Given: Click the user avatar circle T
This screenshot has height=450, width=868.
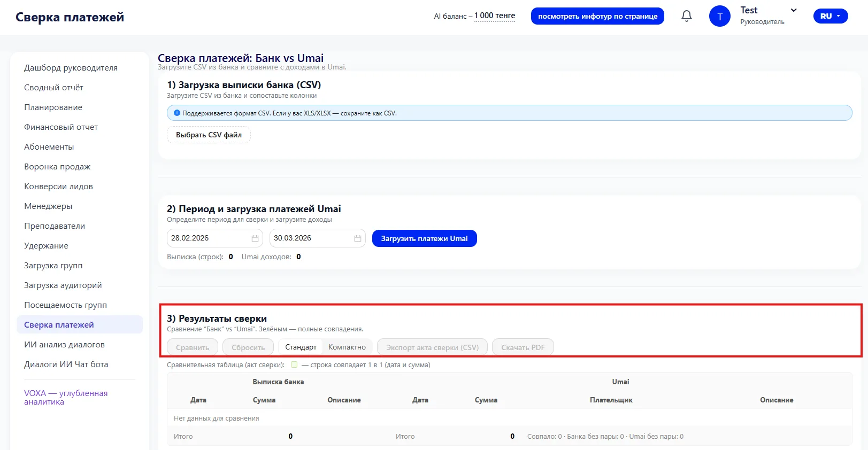Looking at the screenshot, I should pos(719,16).
